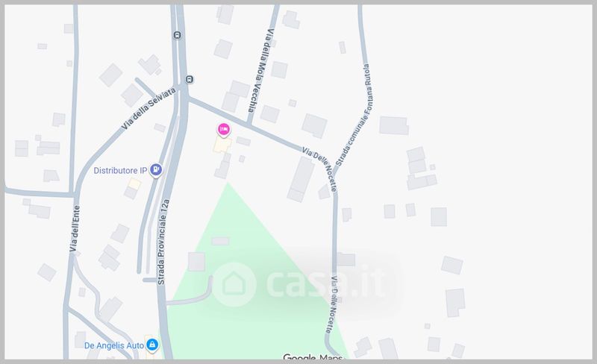Open the Google Maps logo attribution
Screen dimensions: 597x364
[313, 357]
